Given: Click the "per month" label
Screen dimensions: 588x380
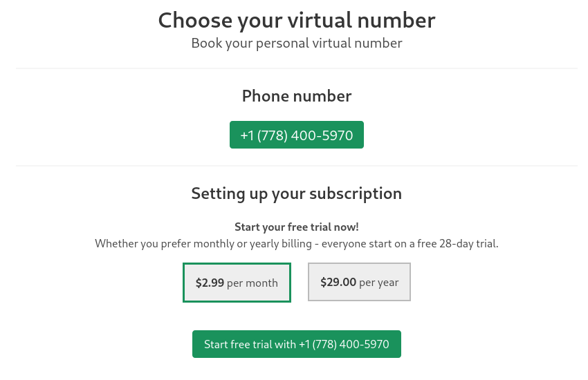Looking at the screenshot, I should click(x=252, y=283).
